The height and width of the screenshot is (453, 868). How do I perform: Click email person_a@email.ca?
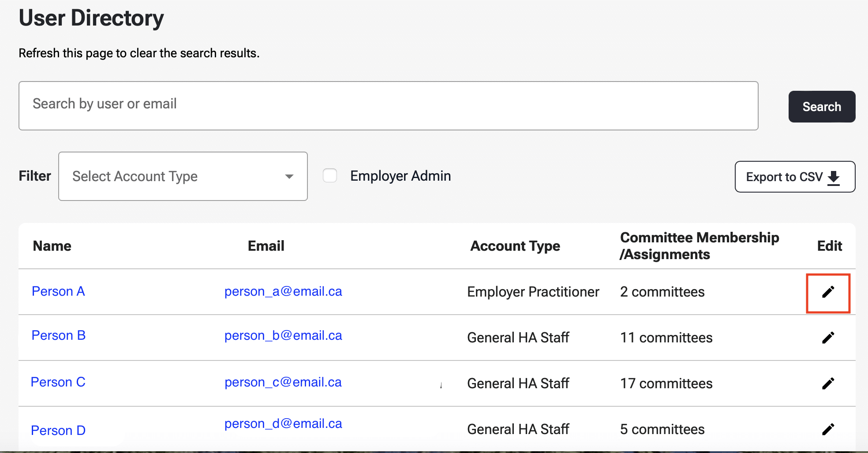pyautogui.click(x=283, y=292)
